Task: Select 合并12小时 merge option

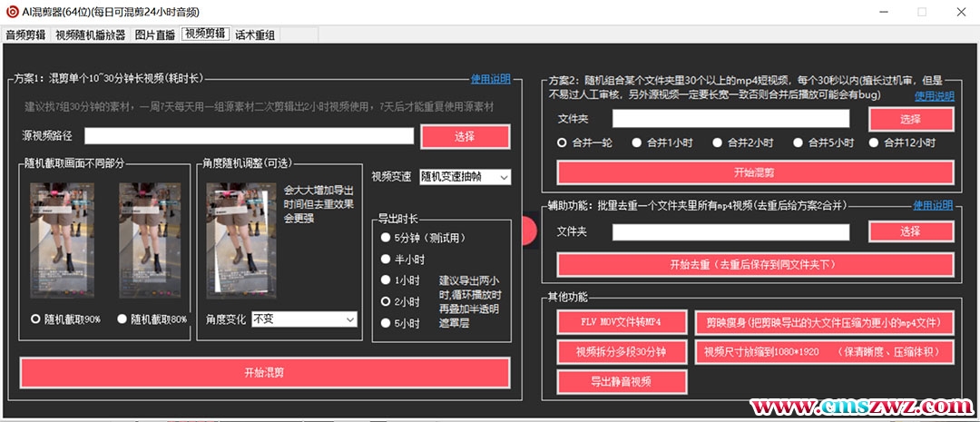Action: coord(874,142)
